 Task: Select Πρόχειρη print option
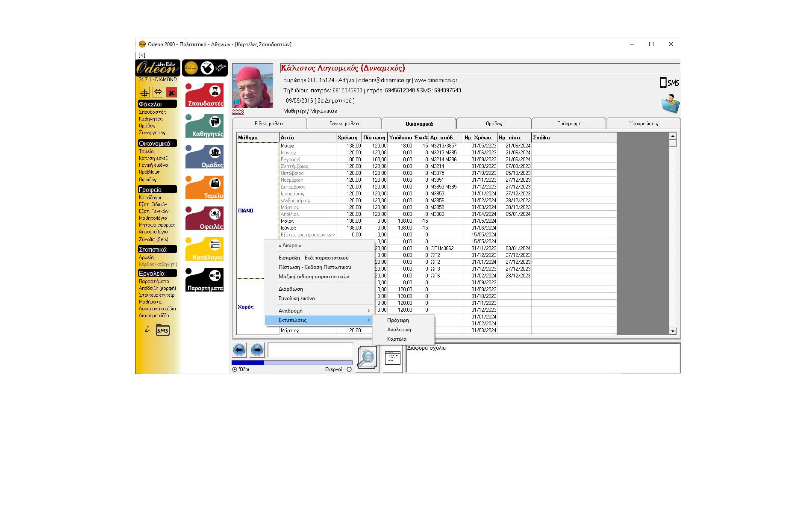pyautogui.click(x=403, y=320)
